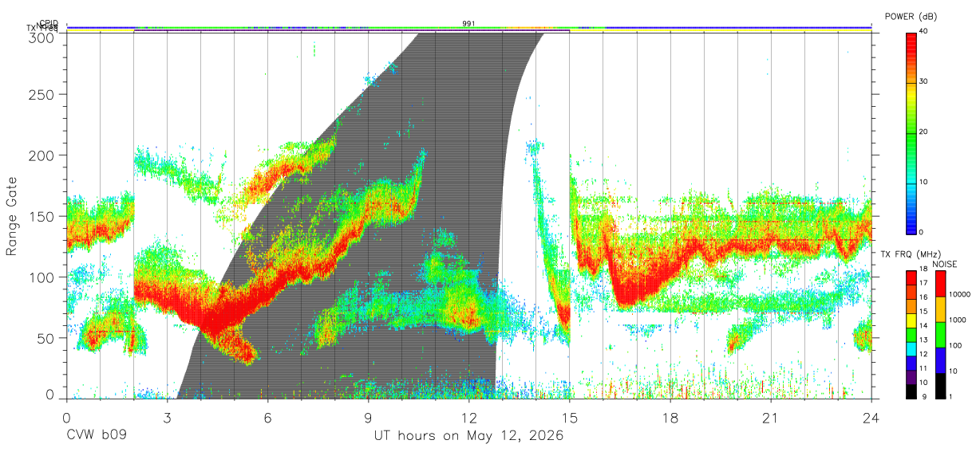Click the 21 tick on the UT hours axis

tap(771, 417)
